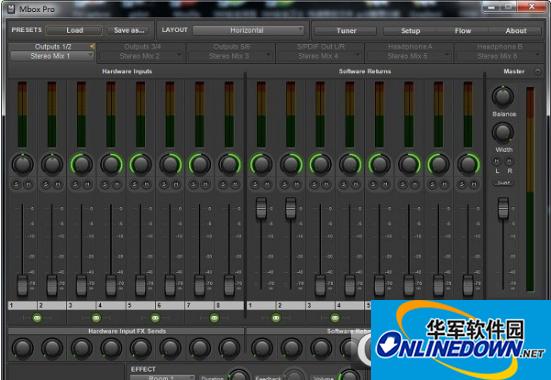Viewport: 551px width, 380px height.
Task: Toggle stereo link for software returns 1 and 2
Action: coord(276,318)
